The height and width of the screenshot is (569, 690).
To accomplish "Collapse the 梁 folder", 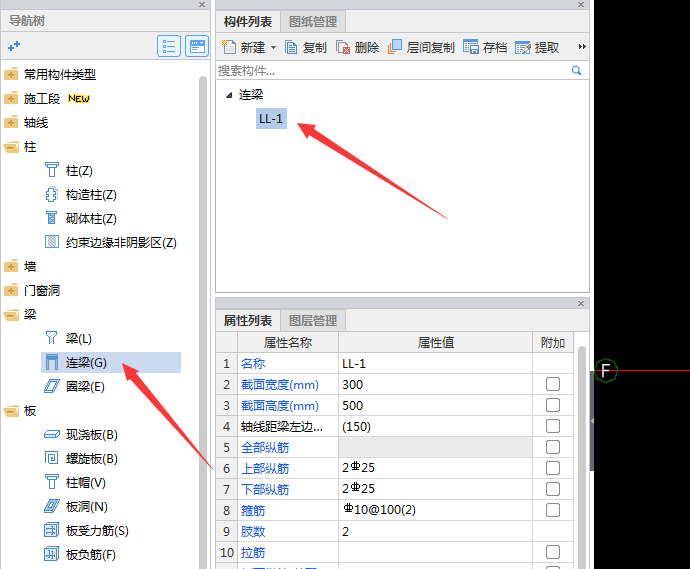I will [11, 314].
